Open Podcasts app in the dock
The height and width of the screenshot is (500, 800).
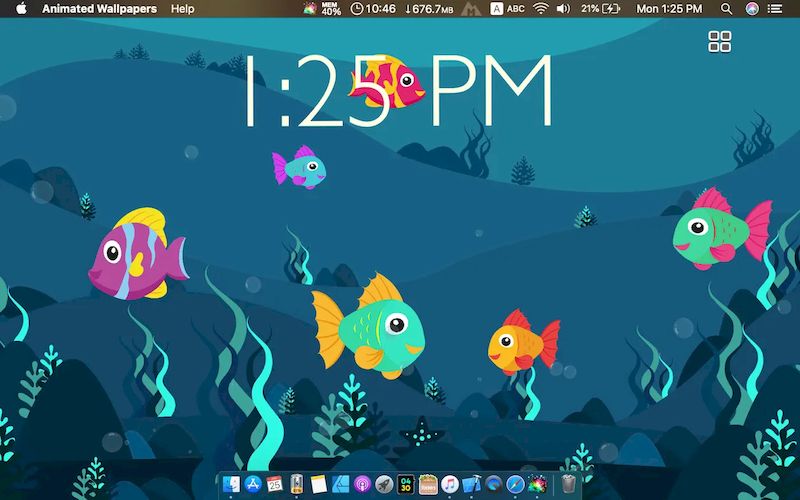click(362, 484)
